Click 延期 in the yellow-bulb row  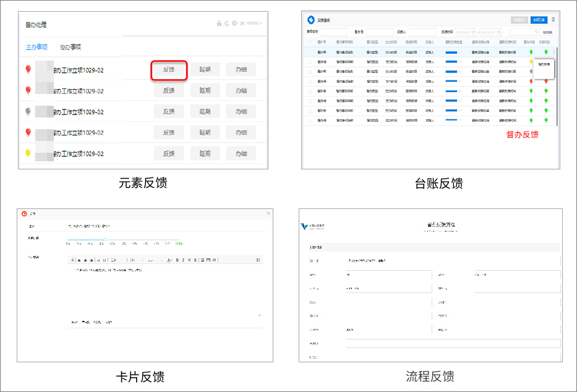pyautogui.click(x=205, y=153)
